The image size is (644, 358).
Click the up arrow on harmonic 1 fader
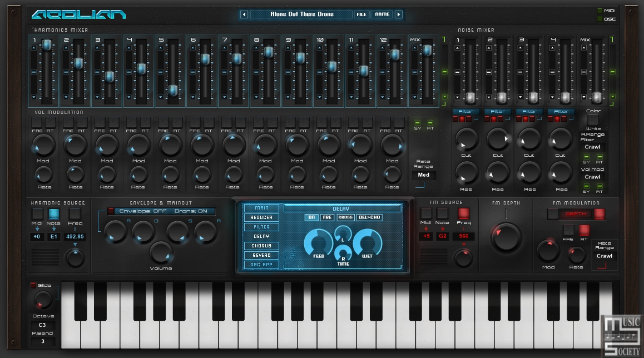pyautogui.click(x=34, y=48)
